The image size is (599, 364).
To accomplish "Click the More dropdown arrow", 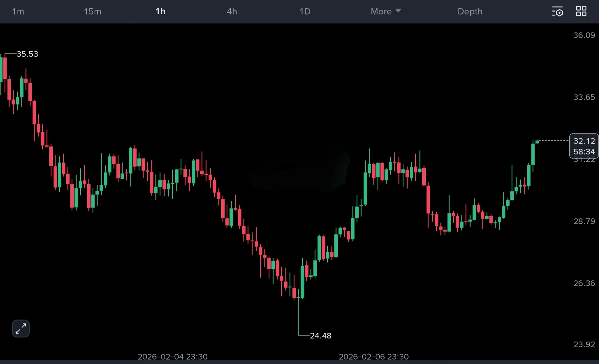I will [x=398, y=11].
